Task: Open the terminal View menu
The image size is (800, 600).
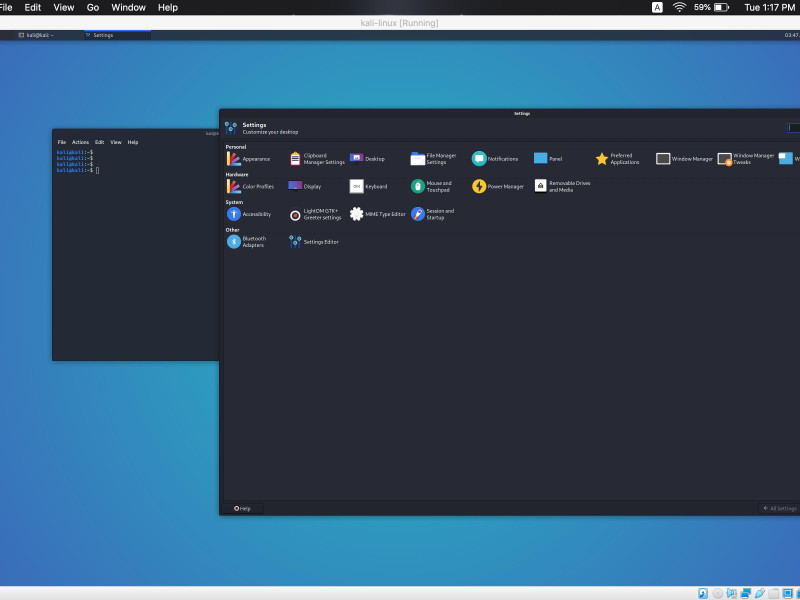Action: 116,142
